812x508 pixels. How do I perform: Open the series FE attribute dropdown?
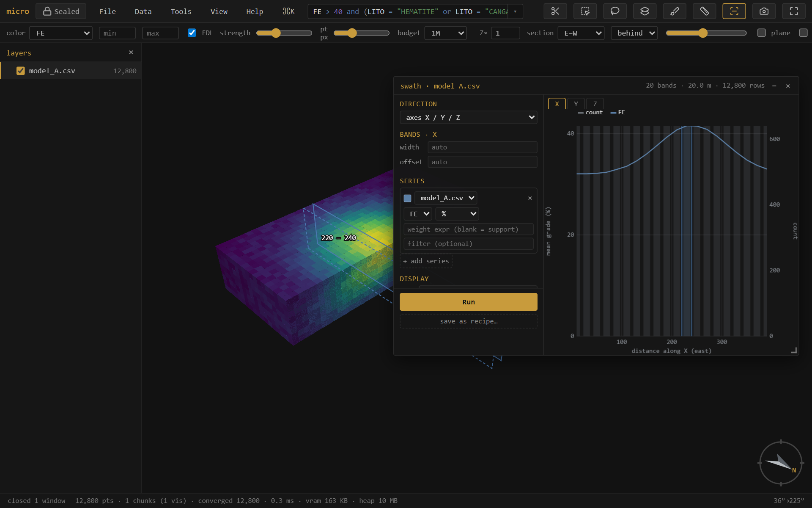click(418, 214)
